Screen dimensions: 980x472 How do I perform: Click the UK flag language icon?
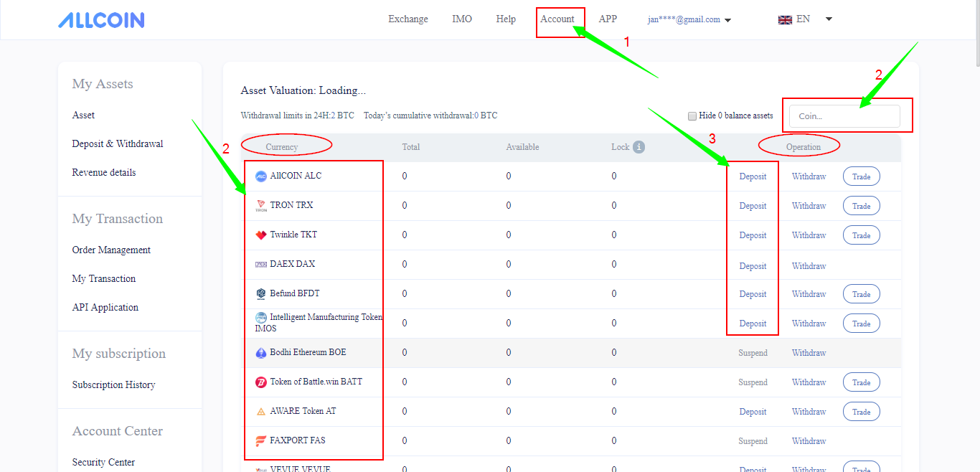point(785,20)
